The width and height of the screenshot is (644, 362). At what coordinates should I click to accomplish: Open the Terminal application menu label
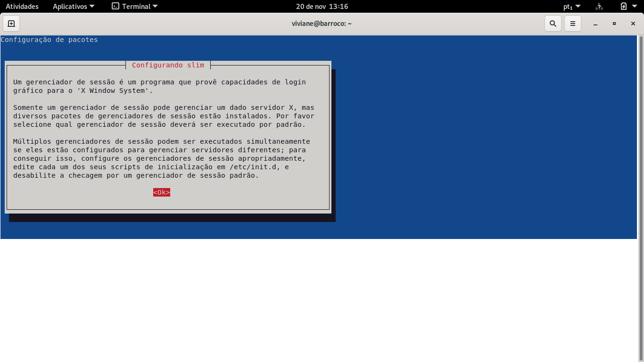(x=136, y=7)
